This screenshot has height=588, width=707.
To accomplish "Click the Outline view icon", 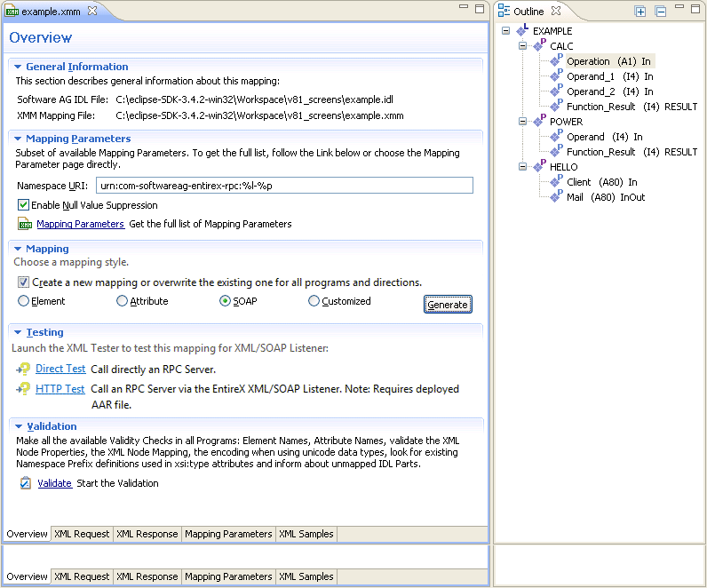I will 504,11.
